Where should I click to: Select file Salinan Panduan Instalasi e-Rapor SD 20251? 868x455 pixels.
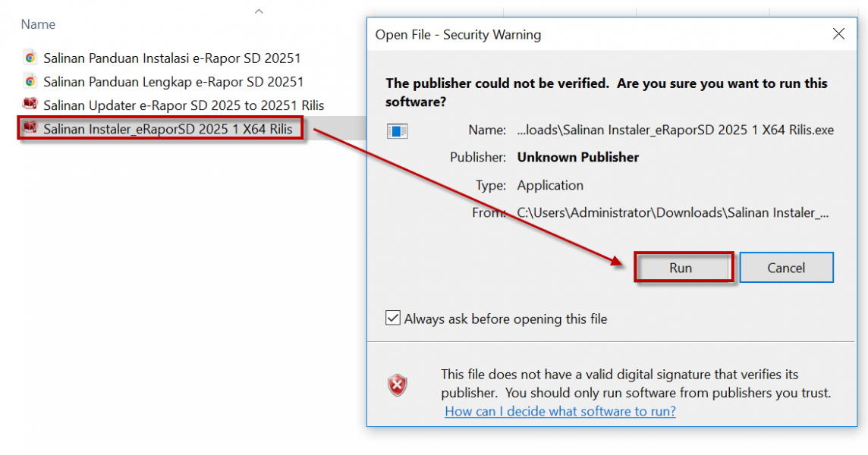click(x=173, y=58)
